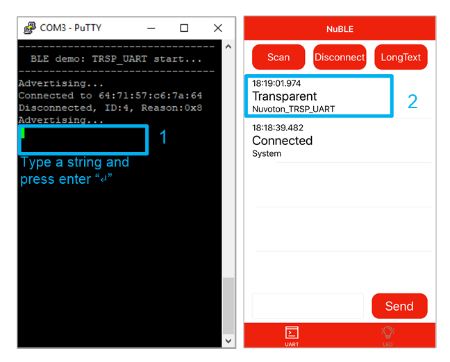The image size is (450, 362).
Task: Click the 'Disconnected, ID:4, Reason:0x8' terminal line
Action: pyautogui.click(x=110, y=108)
